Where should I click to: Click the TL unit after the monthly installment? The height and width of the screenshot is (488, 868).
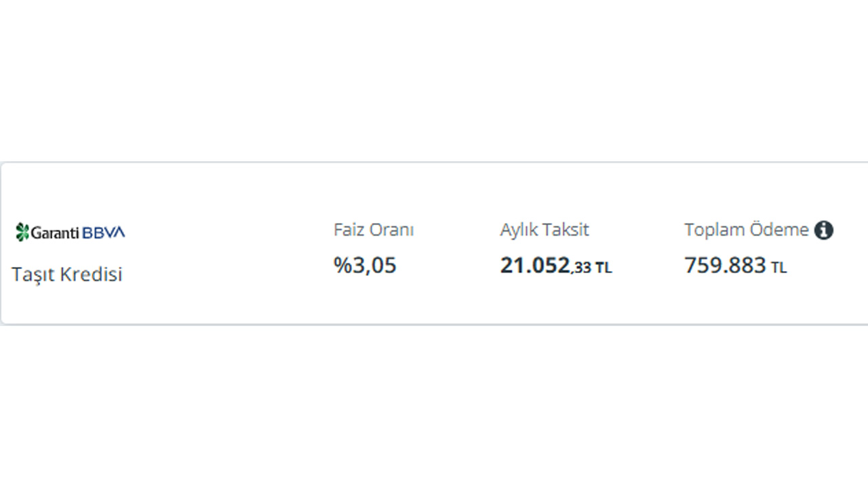604,268
